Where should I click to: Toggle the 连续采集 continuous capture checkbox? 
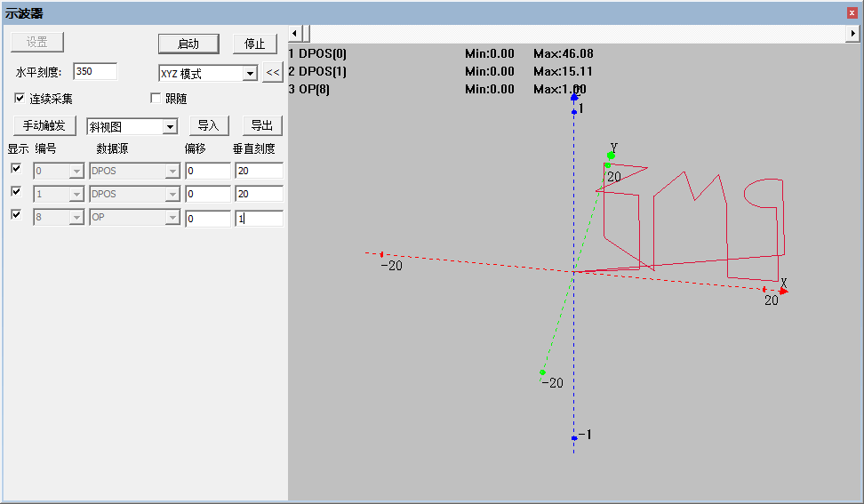tap(20, 98)
